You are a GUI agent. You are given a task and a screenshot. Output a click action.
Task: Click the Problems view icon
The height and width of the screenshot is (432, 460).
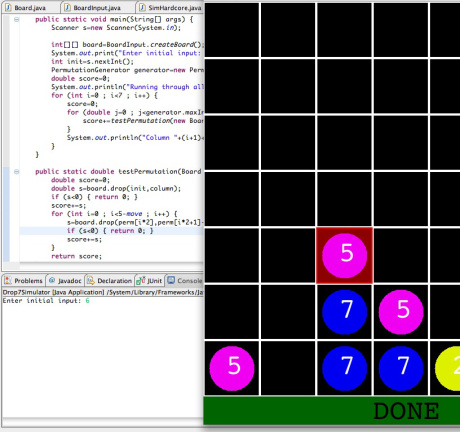click(8, 280)
